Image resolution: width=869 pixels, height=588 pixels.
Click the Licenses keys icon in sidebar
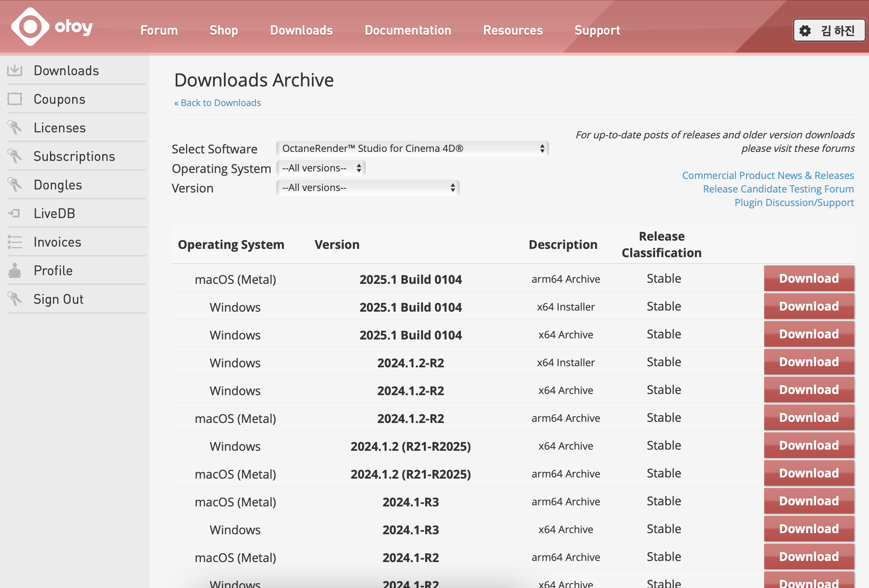coord(15,127)
